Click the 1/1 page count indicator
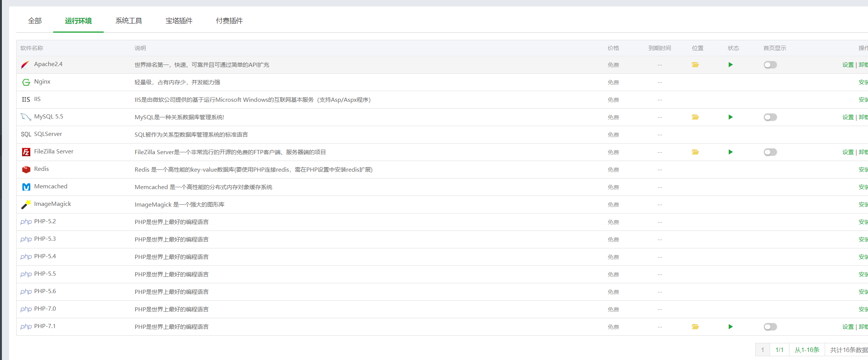Image resolution: width=868 pixels, height=360 pixels. (x=780, y=350)
